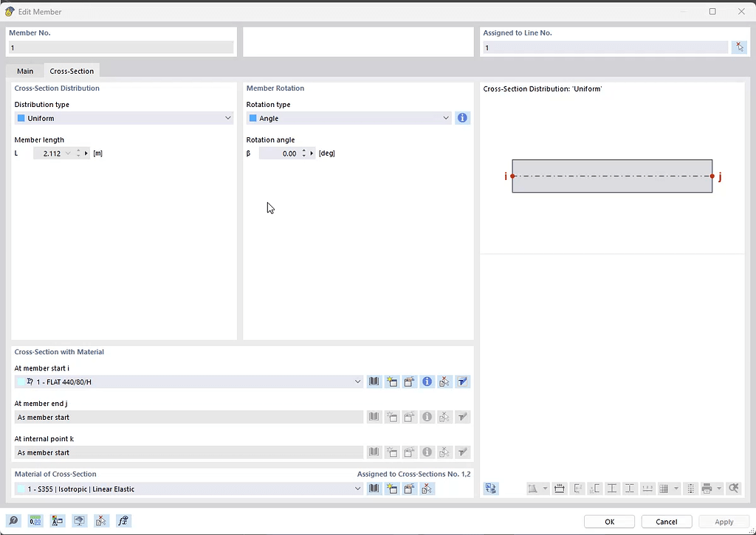Show info about cross-section 1
This screenshot has width=756, height=535.
pyautogui.click(x=427, y=382)
